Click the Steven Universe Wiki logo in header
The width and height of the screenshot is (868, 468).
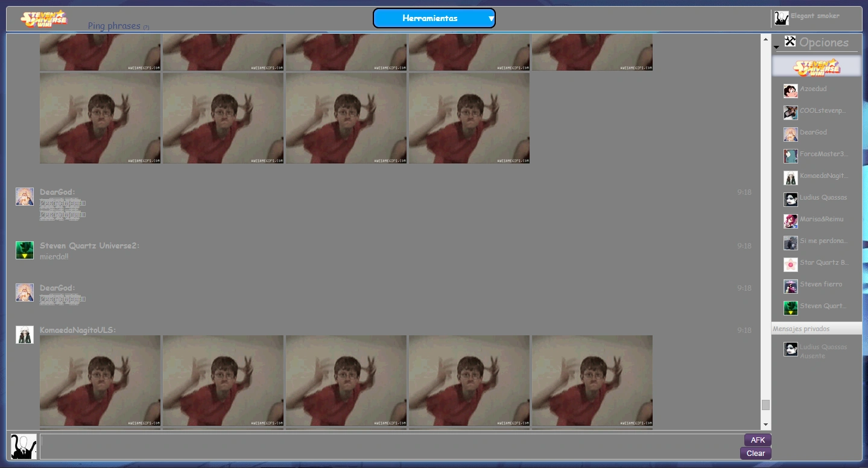point(43,19)
